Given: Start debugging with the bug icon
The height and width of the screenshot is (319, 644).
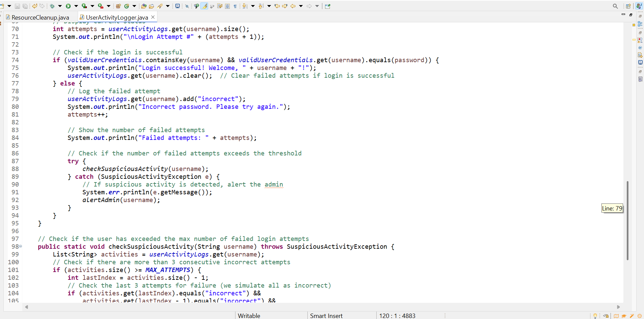Looking at the screenshot, I should [52, 6].
